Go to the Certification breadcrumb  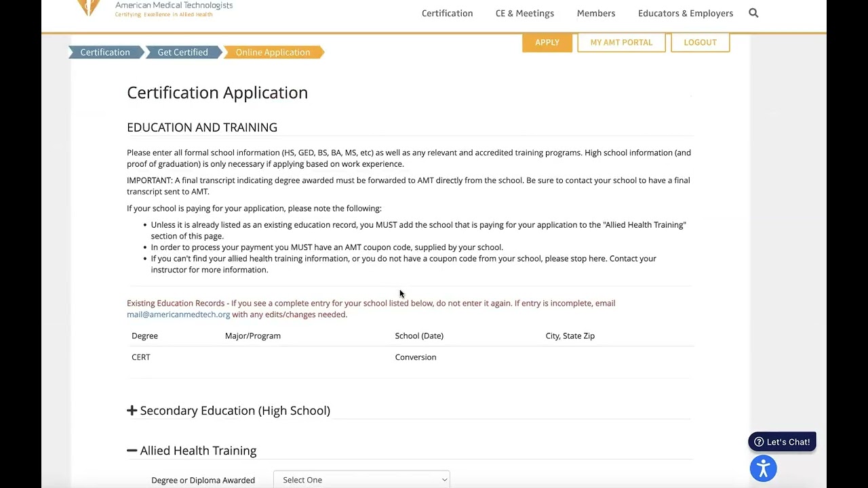click(105, 52)
